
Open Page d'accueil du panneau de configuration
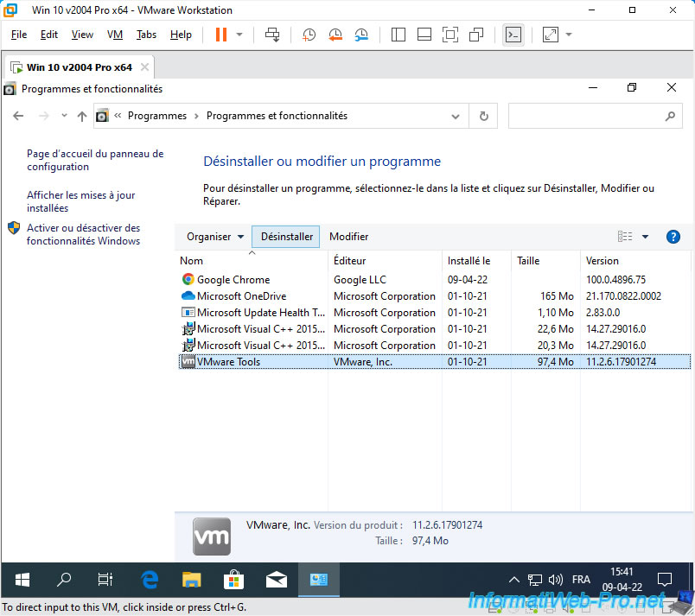[95, 161]
